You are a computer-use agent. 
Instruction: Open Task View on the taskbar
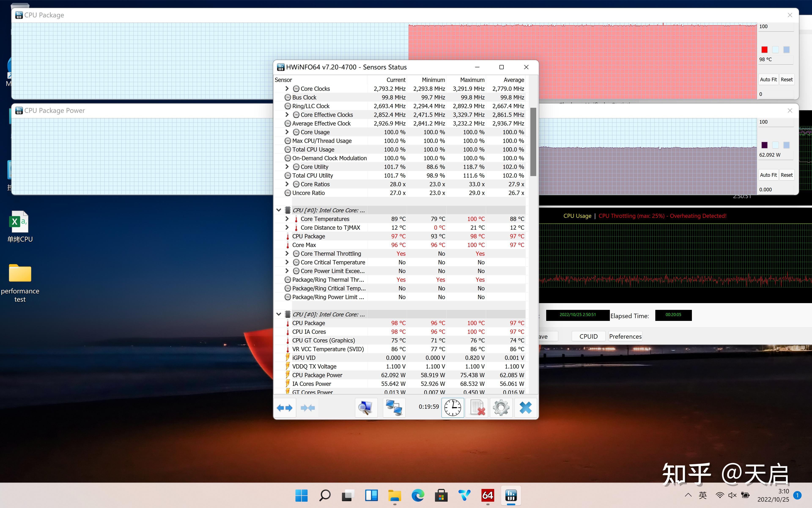pos(348,495)
